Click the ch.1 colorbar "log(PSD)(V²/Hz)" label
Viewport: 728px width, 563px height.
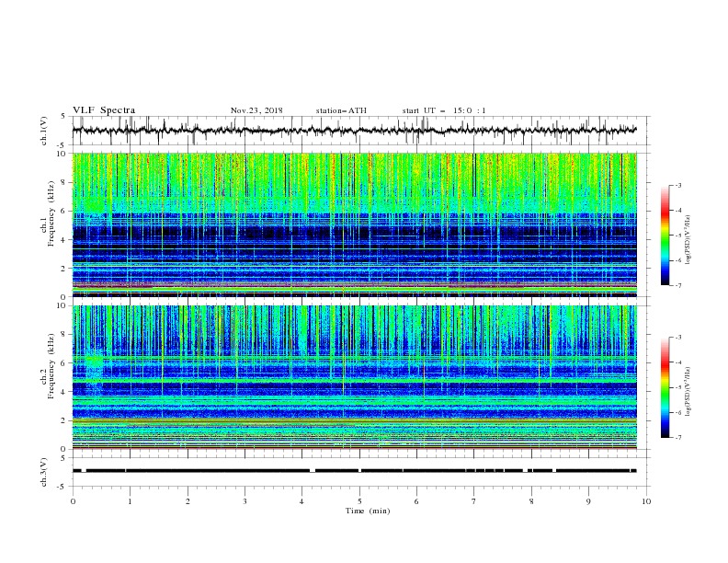pyautogui.click(x=688, y=239)
